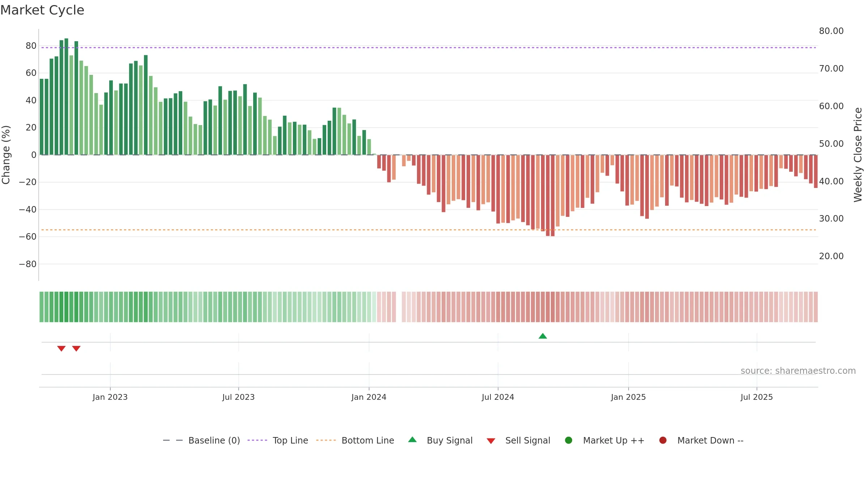The image size is (868, 488).
Task: Click the green triangle icon in legend
Action: tap(412, 440)
